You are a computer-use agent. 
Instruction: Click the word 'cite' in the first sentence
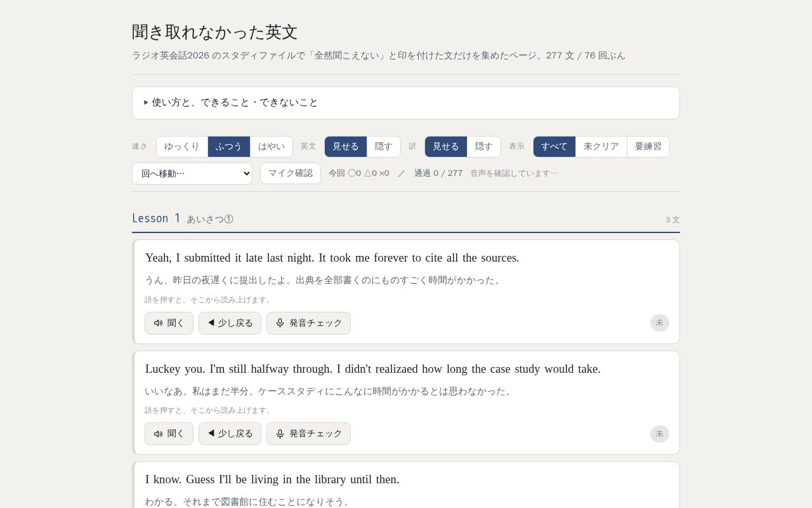tap(434, 258)
